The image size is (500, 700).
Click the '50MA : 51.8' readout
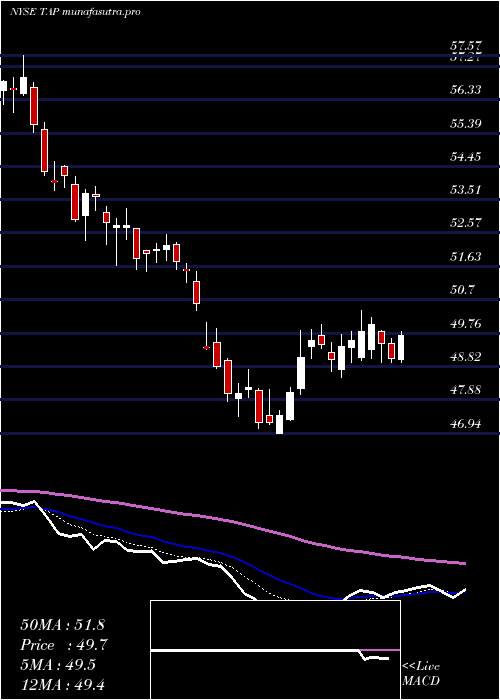tap(62, 625)
